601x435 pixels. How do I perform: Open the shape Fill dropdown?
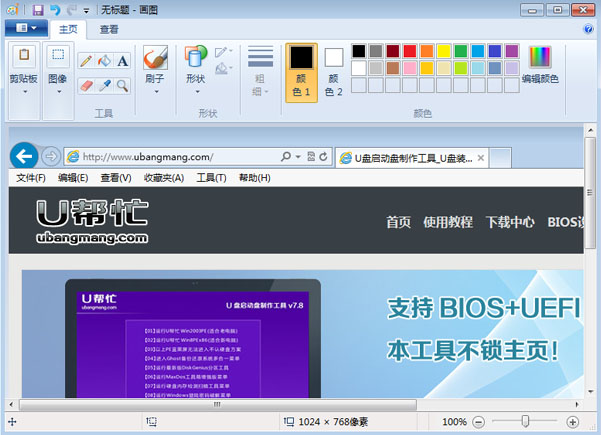(224, 69)
